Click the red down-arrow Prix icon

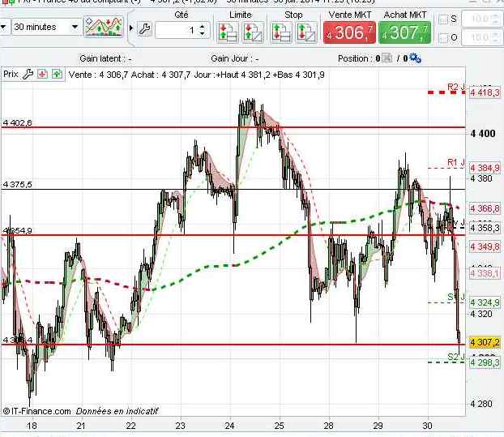point(42,75)
